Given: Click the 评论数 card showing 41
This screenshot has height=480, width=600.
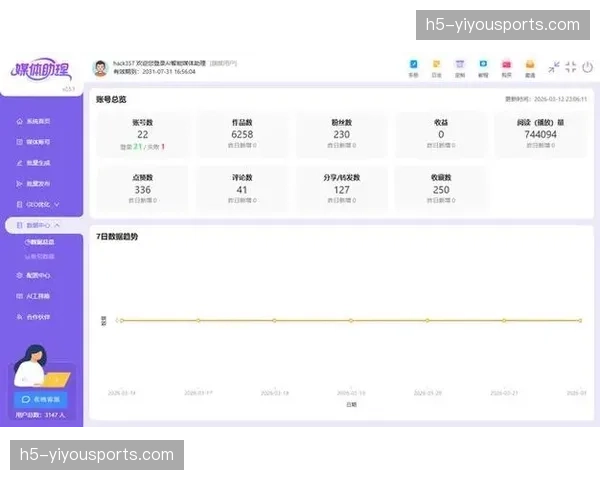Looking at the screenshot, I should pos(242,189).
